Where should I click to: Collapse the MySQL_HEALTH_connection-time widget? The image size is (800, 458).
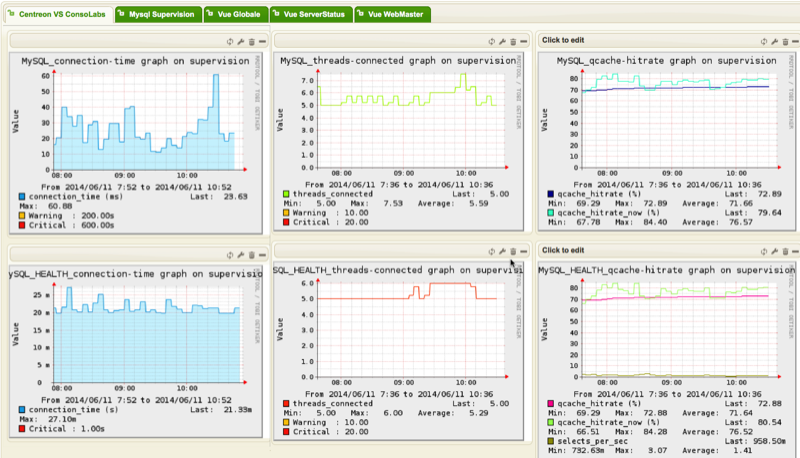click(260, 251)
